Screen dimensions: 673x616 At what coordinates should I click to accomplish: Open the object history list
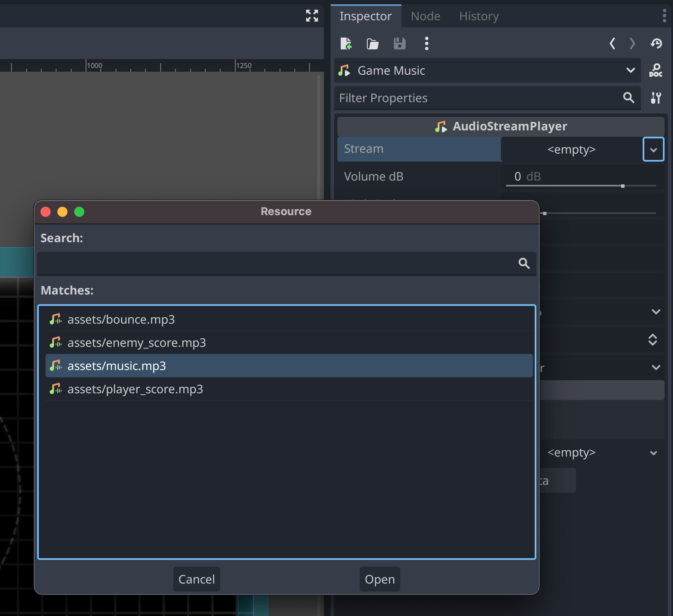point(656,43)
